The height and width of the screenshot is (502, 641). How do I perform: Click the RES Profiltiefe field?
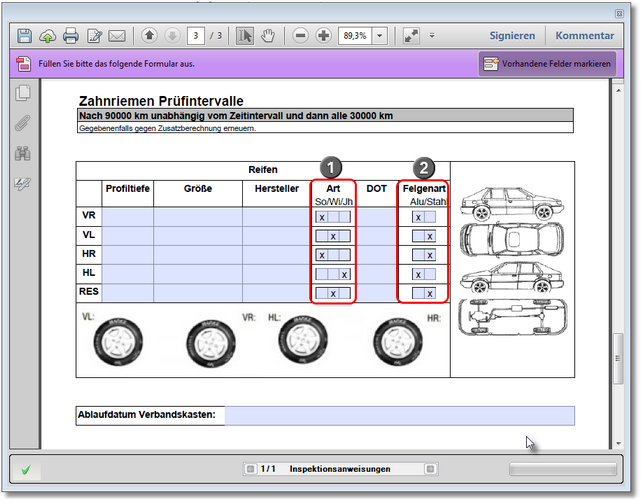coord(128,294)
